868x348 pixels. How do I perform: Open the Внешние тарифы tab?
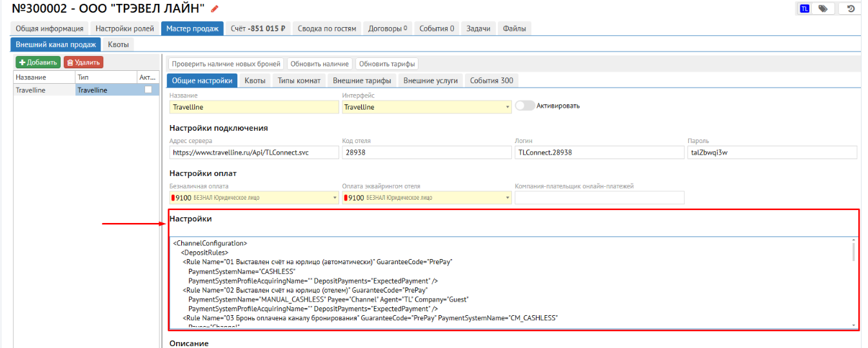362,81
